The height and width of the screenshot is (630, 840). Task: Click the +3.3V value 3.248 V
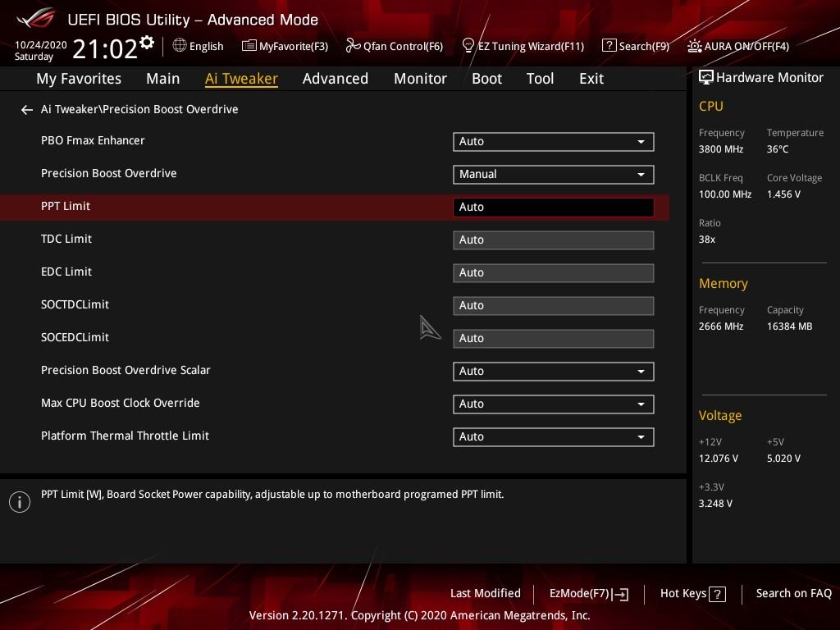715,504
